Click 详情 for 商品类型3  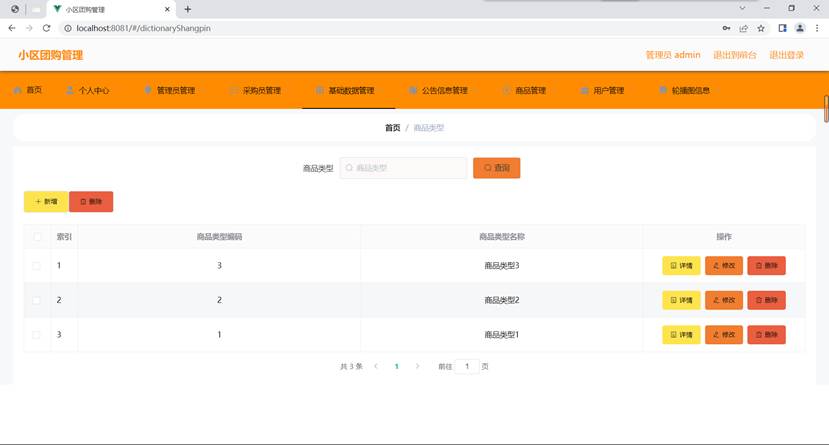tap(681, 266)
